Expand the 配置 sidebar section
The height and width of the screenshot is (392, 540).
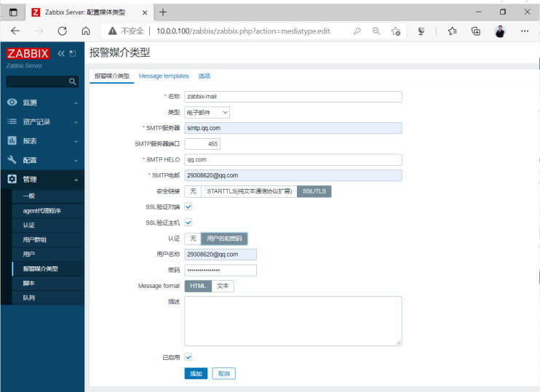pyautogui.click(x=76, y=160)
